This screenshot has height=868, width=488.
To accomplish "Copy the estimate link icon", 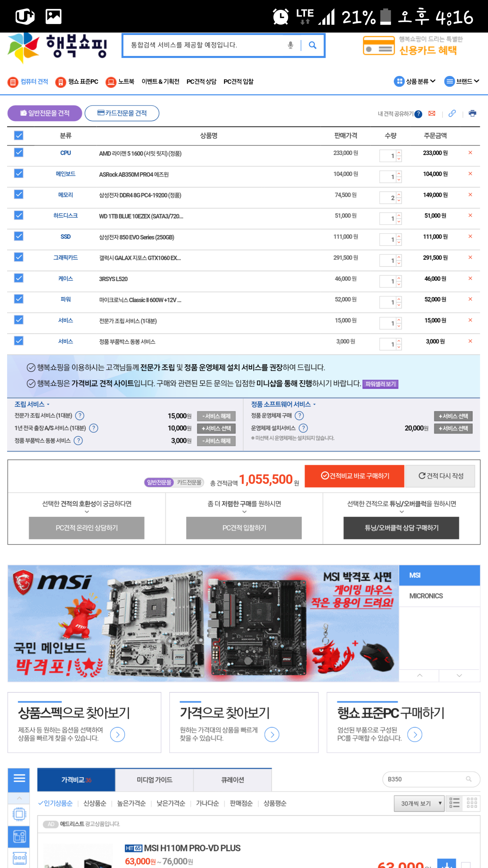I will pos(452,114).
